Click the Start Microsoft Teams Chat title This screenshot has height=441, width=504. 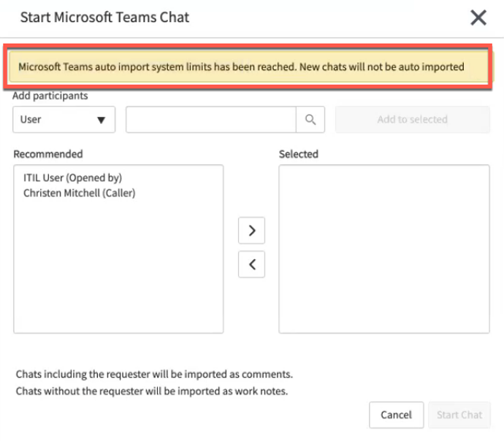pyautogui.click(x=104, y=18)
